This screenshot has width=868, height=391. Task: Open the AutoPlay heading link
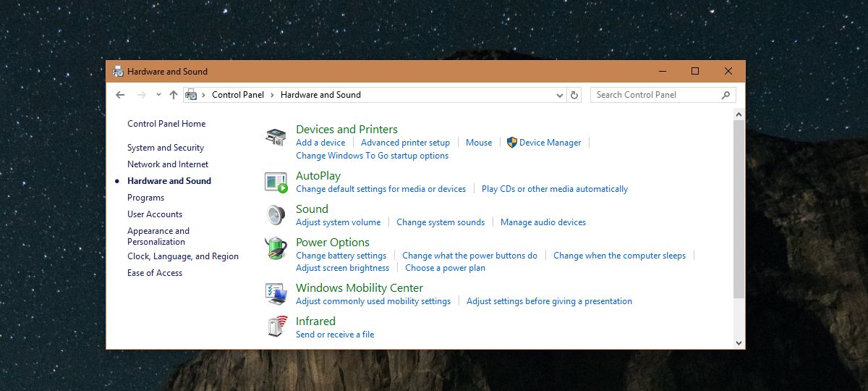coord(318,176)
